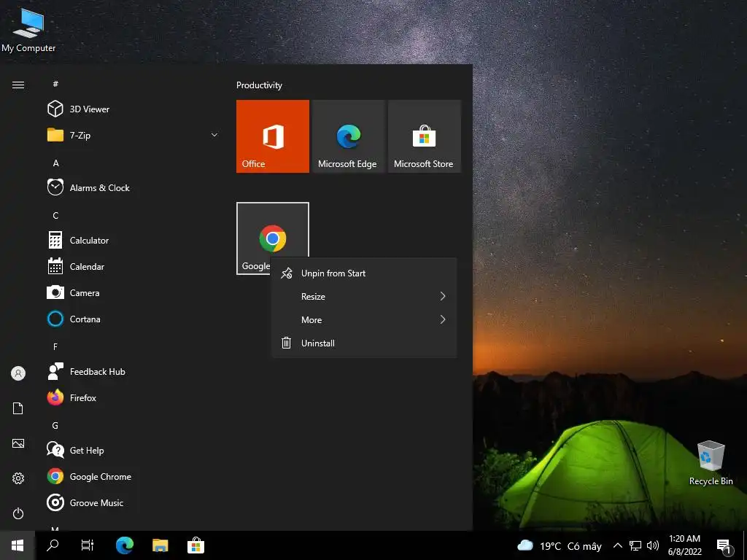Select the My Computer desktop icon
The width and height of the screenshot is (747, 560).
(x=28, y=30)
